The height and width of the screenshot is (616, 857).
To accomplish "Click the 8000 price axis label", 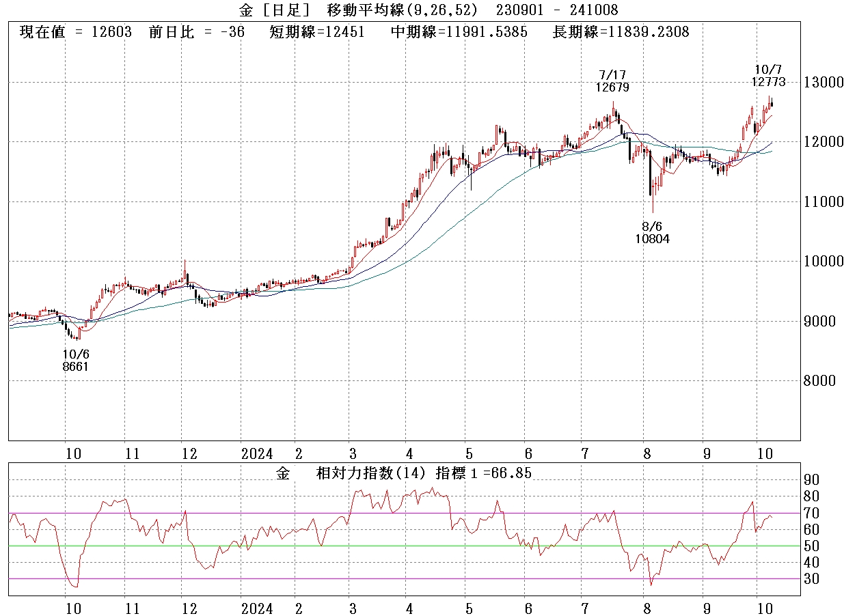I will pyautogui.click(x=821, y=380).
